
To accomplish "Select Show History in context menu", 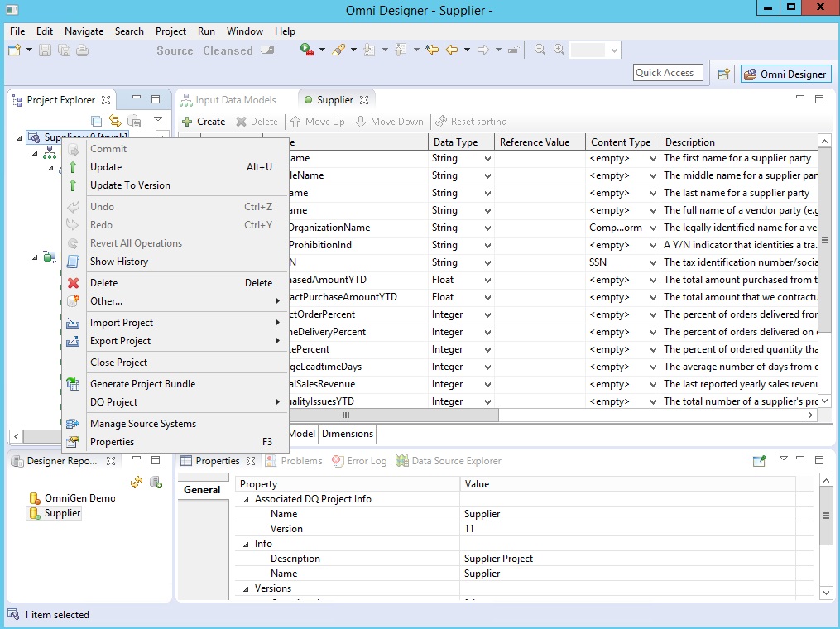I will pos(175,262).
